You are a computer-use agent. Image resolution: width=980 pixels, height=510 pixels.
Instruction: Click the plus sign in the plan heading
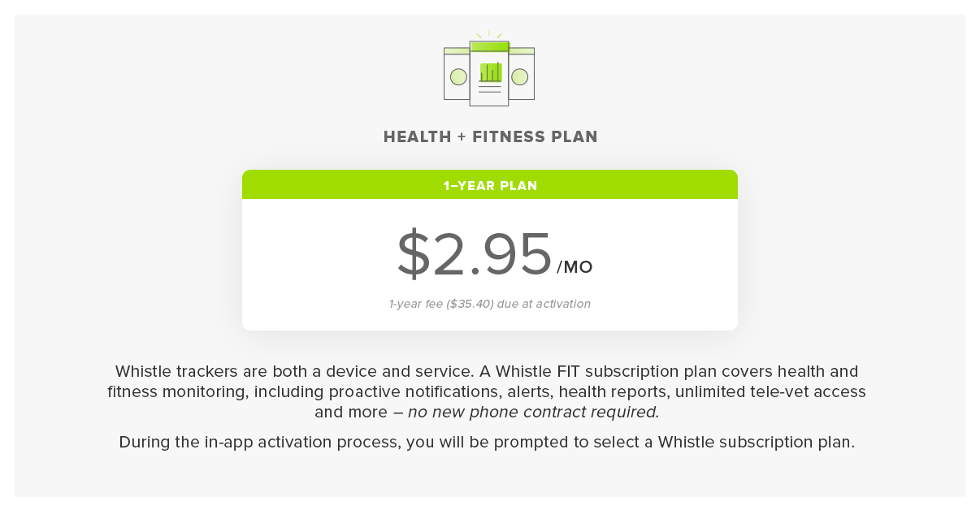point(462,137)
